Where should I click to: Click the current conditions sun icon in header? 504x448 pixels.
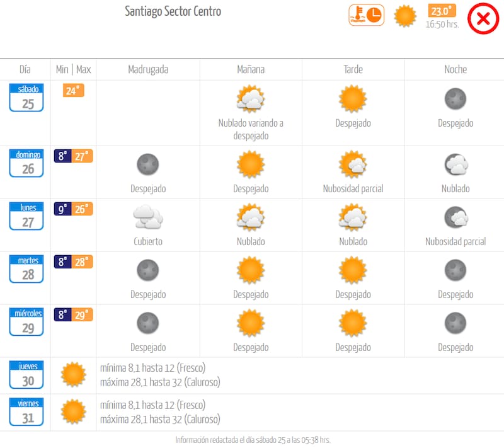[x=405, y=16]
